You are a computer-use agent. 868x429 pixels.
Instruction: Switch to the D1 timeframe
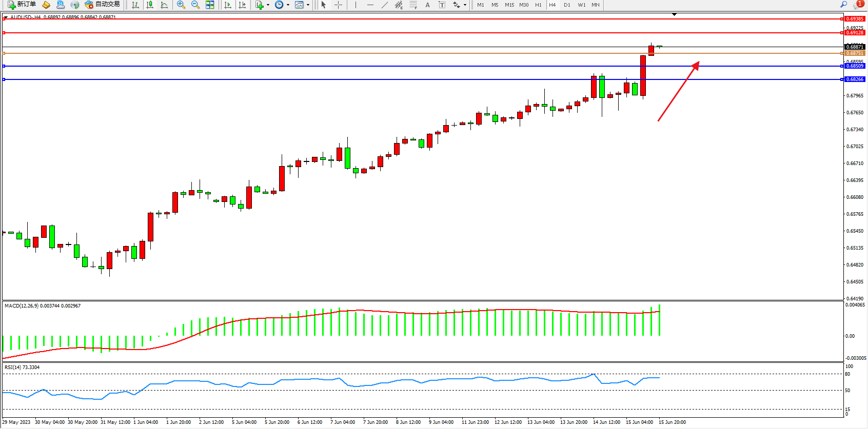567,5
